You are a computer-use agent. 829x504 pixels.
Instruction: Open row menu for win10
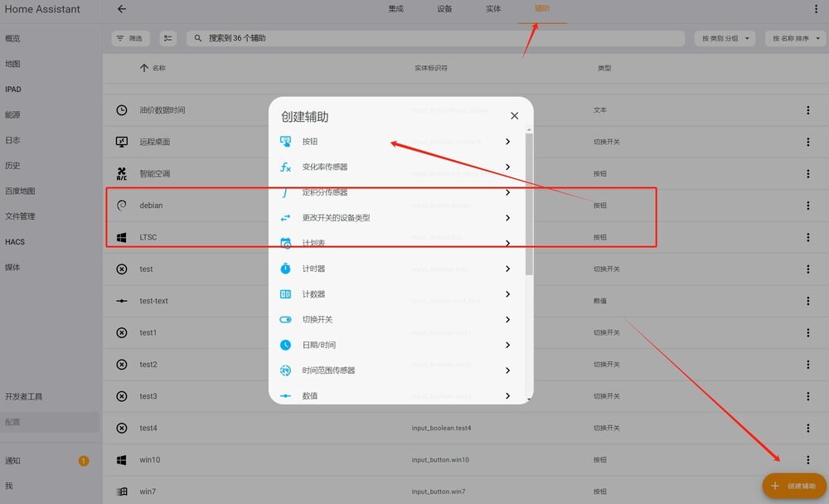pyautogui.click(x=807, y=459)
